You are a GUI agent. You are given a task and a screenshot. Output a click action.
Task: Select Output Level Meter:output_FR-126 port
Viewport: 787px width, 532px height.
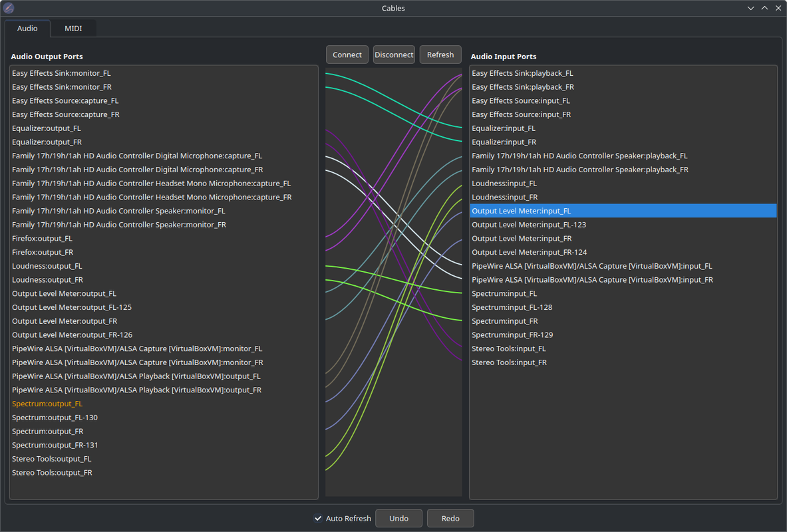point(164,335)
